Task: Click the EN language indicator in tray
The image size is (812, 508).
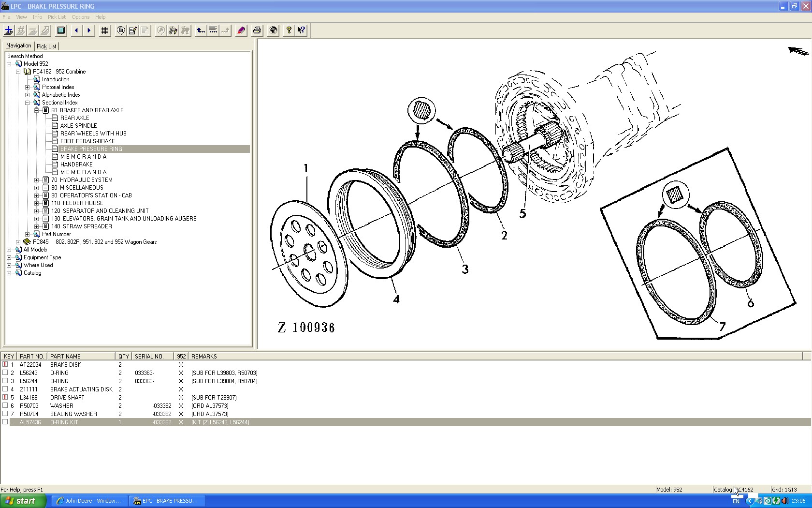Action: tap(736, 501)
